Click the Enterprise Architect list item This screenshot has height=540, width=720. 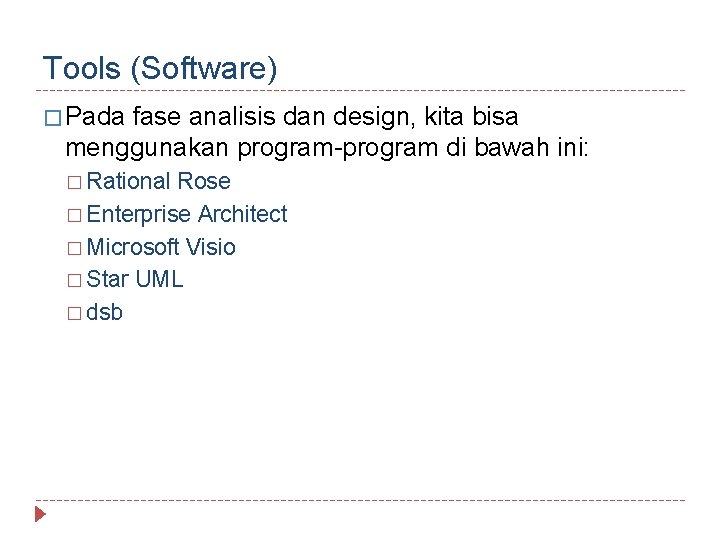pyautogui.click(x=187, y=214)
